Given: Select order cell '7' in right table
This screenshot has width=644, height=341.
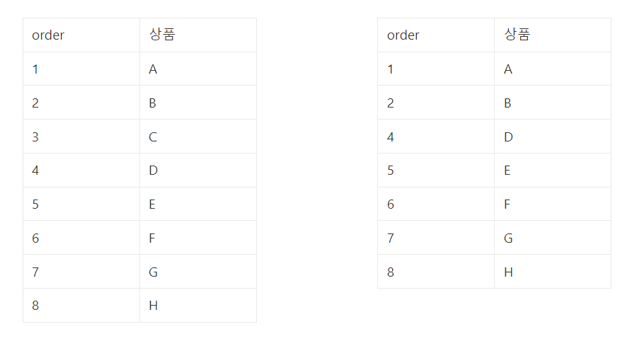Looking at the screenshot, I should (x=436, y=238).
